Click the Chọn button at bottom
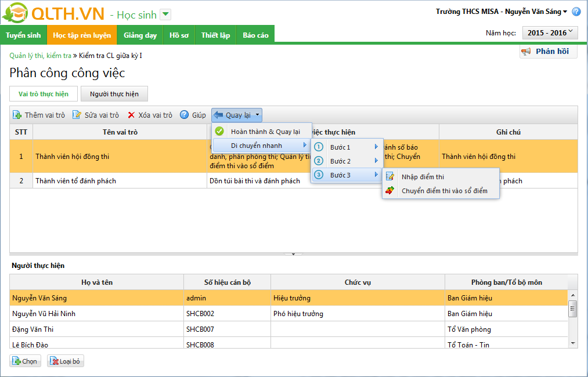 pyautogui.click(x=25, y=361)
